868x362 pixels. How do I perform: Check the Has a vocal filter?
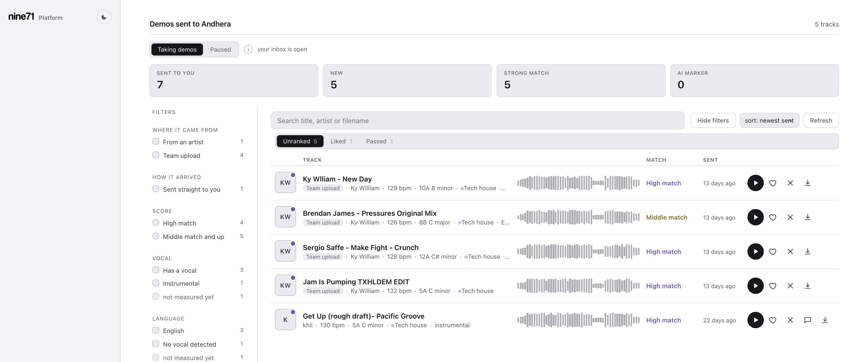tap(156, 270)
